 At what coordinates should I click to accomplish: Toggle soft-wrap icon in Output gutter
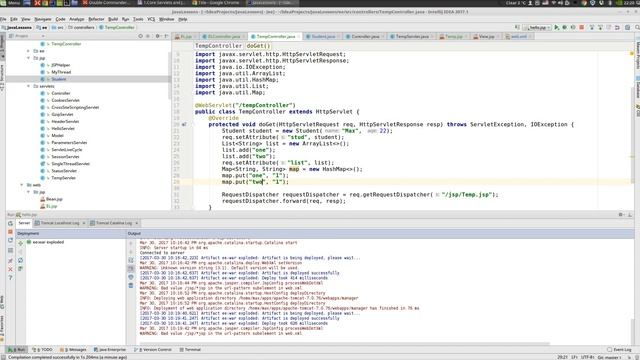click(131, 260)
